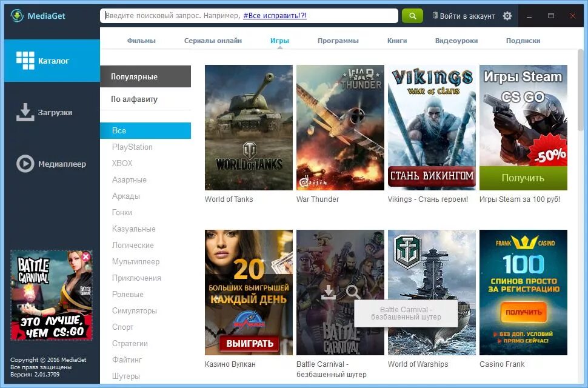Select the XBOX category

(x=122, y=164)
